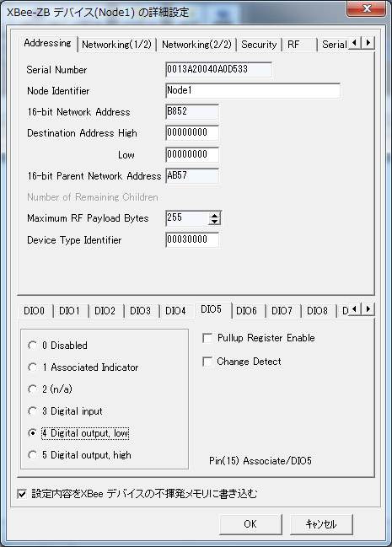Click the Number of Remaining Children label

(x=93, y=197)
